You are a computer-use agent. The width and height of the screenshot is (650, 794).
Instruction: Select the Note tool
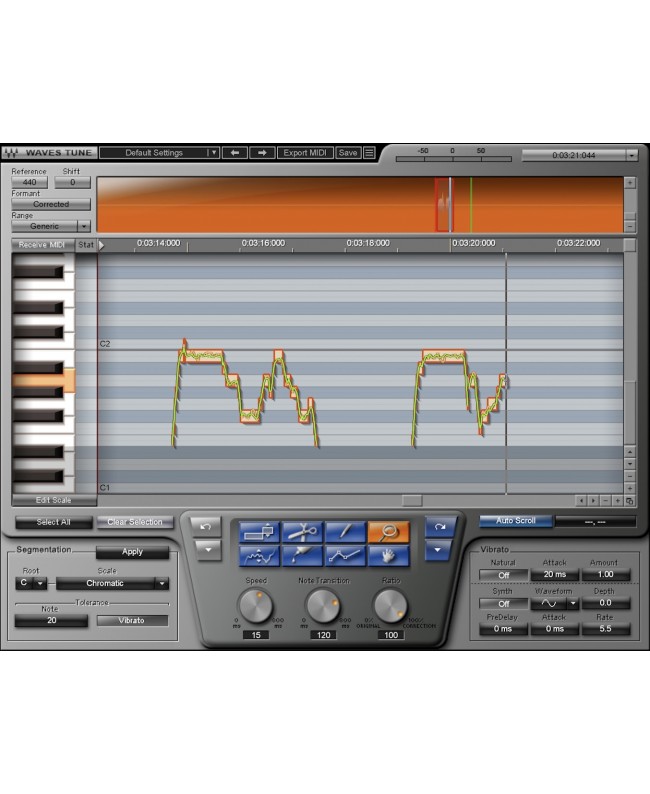click(259, 532)
